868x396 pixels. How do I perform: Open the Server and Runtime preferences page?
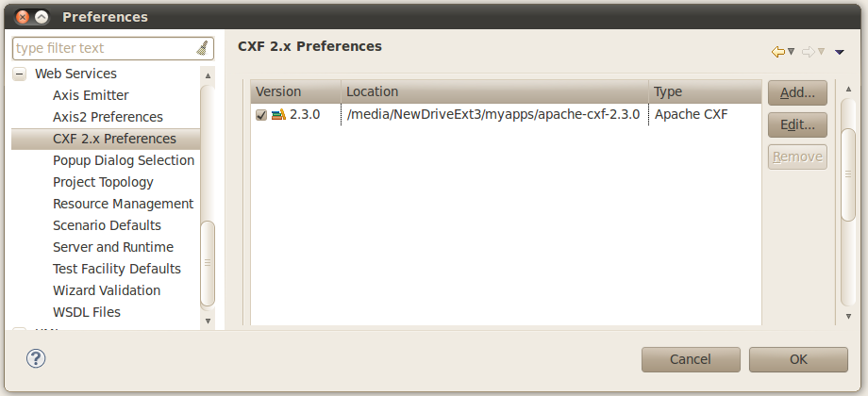[x=113, y=247]
